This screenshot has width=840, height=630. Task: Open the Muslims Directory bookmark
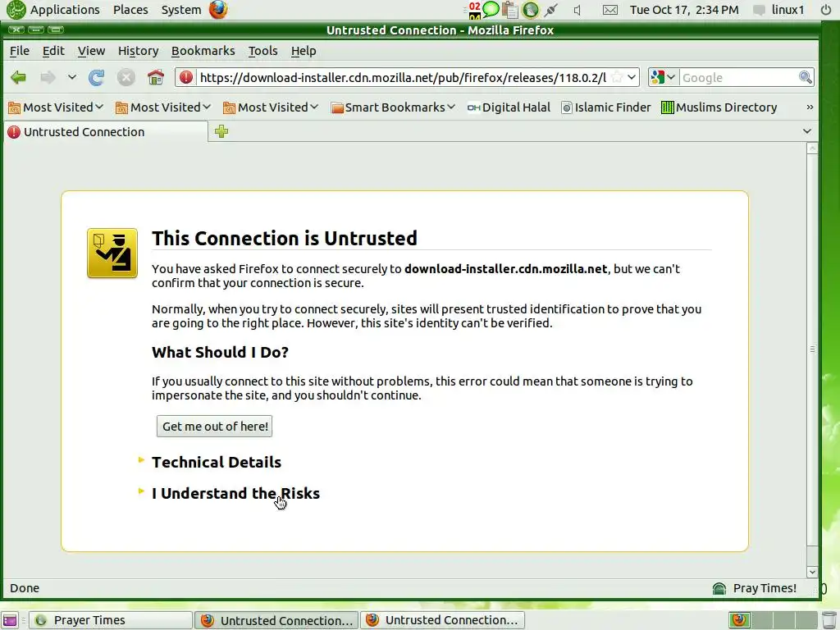coord(719,107)
